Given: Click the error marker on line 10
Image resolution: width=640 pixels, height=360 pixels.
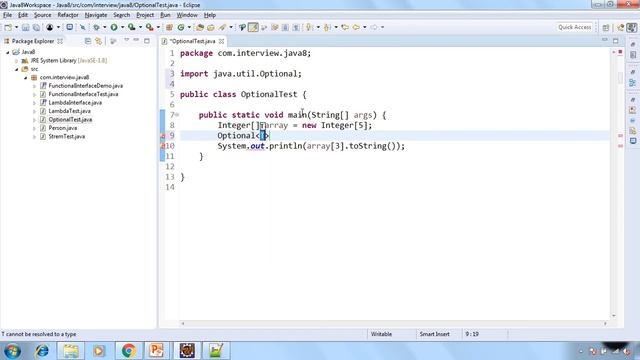Looking at the screenshot, I should [x=162, y=146].
